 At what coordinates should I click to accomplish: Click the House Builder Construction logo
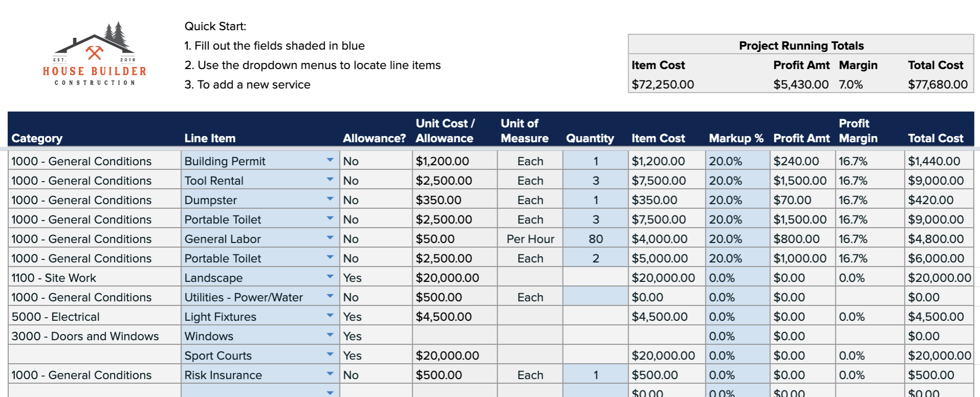point(95,54)
